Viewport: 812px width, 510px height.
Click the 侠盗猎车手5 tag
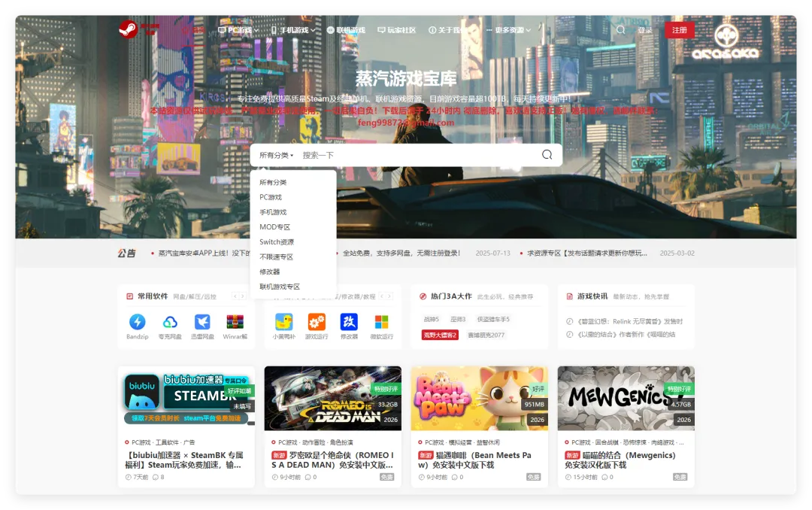493,319
